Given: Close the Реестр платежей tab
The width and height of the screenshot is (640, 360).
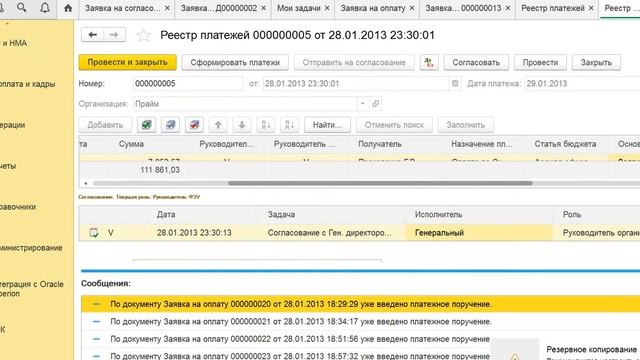Looking at the screenshot, I should pos(591,8).
